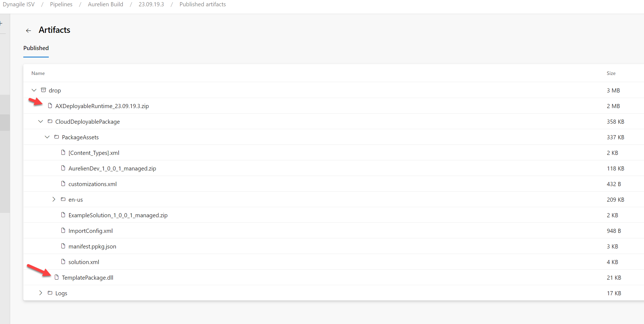This screenshot has height=324, width=644.
Task: Click the drop artifact archive icon
Action: click(x=43, y=90)
